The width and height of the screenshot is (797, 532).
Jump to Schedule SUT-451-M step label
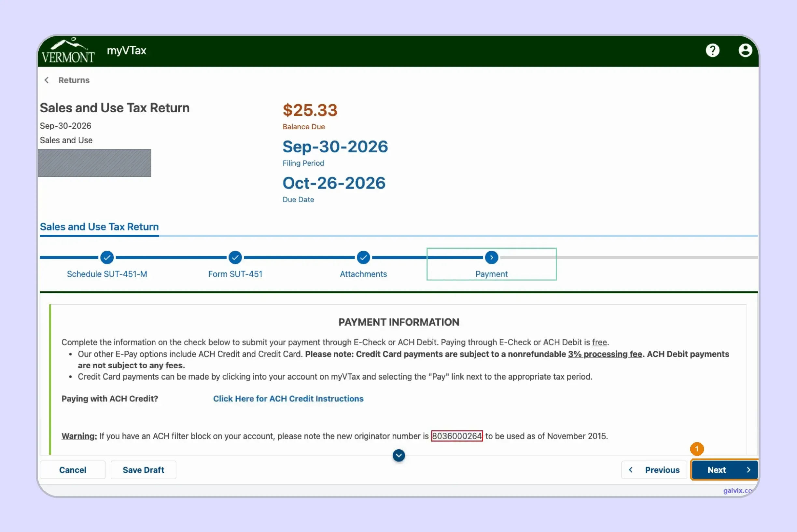pyautogui.click(x=107, y=274)
